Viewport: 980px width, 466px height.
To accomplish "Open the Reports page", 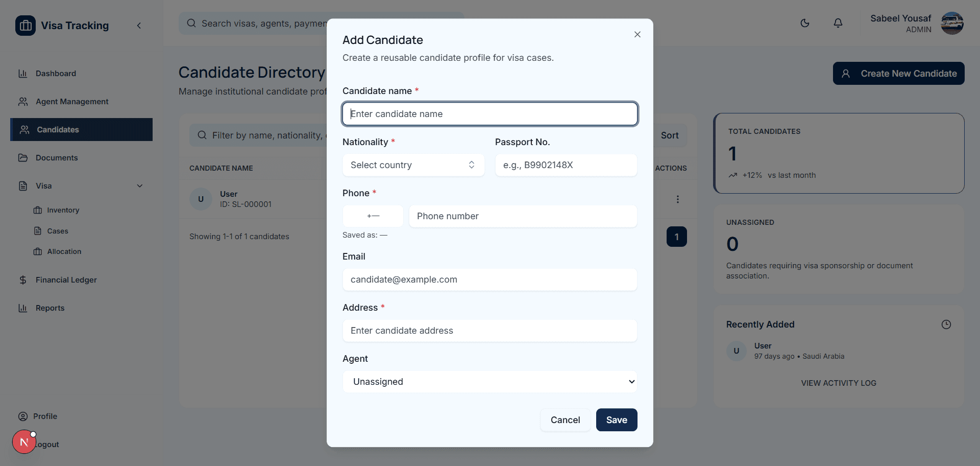I will (82, 308).
